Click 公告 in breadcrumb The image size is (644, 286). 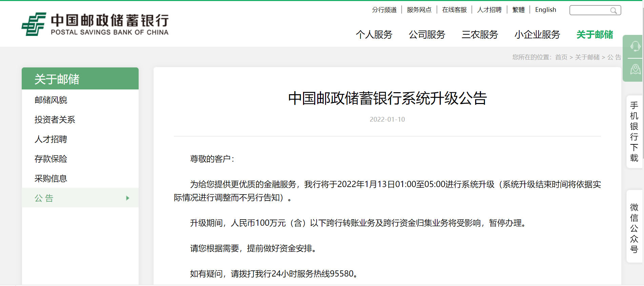coord(614,57)
